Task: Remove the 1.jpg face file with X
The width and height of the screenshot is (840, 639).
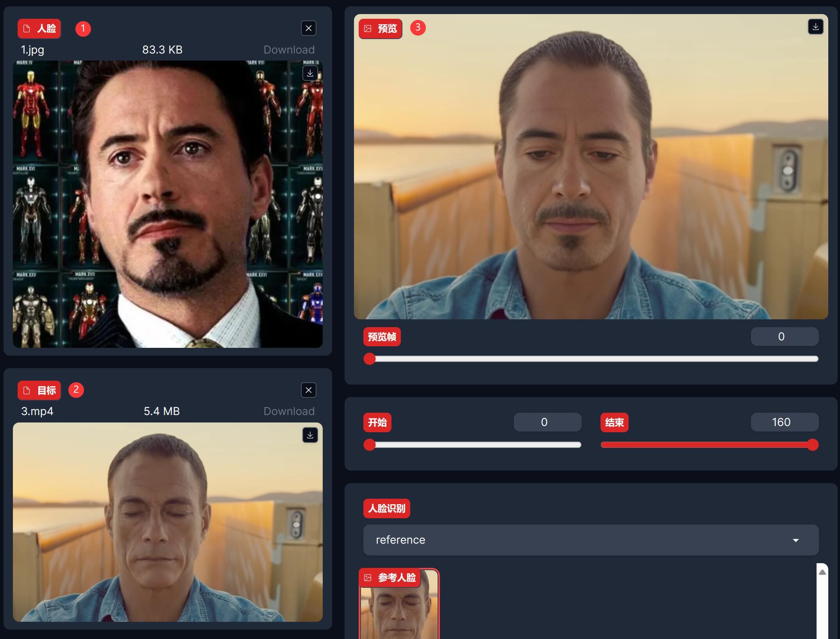Action: click(309, 28)
